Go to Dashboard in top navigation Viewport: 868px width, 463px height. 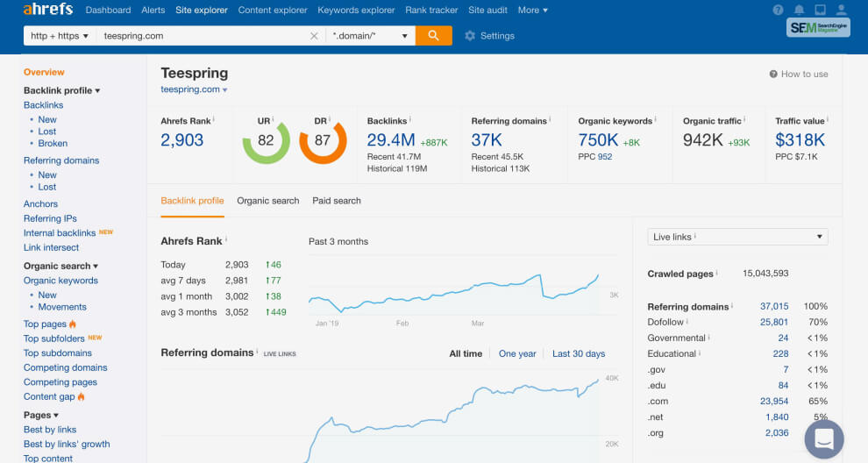[108, 10]
